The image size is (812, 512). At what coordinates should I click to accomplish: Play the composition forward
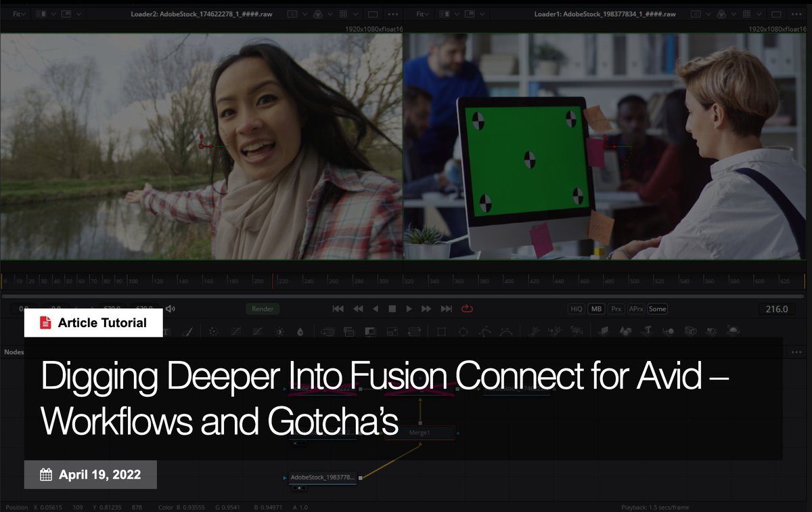click(x=409, y=309)
